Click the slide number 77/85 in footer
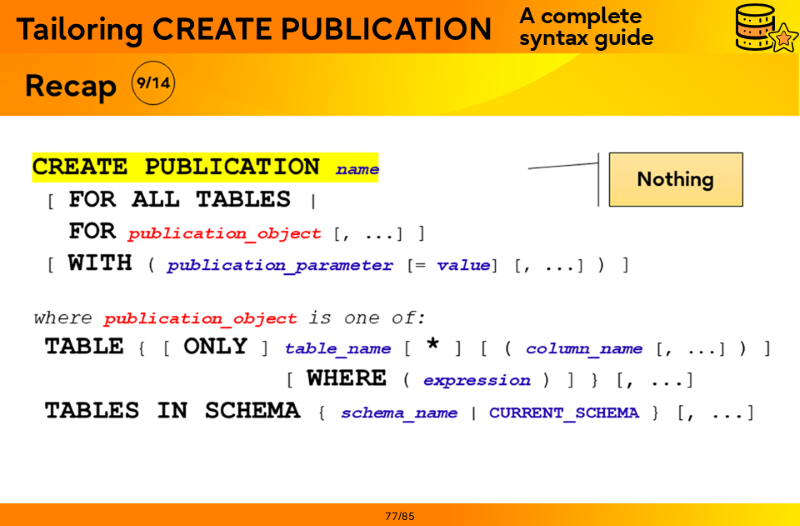This screenshot has height=526, width=800. pos(399,516)
